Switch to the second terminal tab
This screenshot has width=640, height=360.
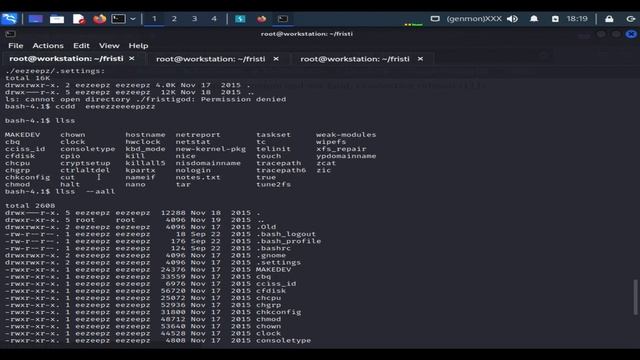click(x=211, y=59)
